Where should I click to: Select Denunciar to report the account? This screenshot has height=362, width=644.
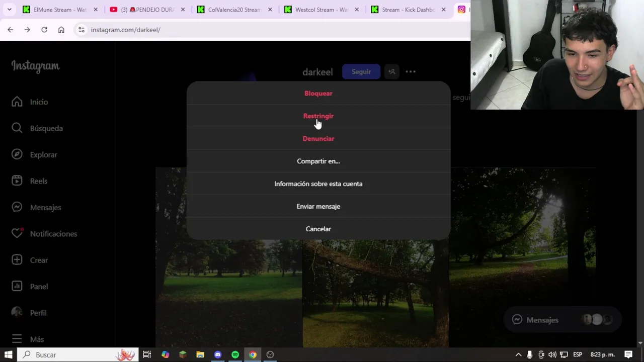coord(318,138)
